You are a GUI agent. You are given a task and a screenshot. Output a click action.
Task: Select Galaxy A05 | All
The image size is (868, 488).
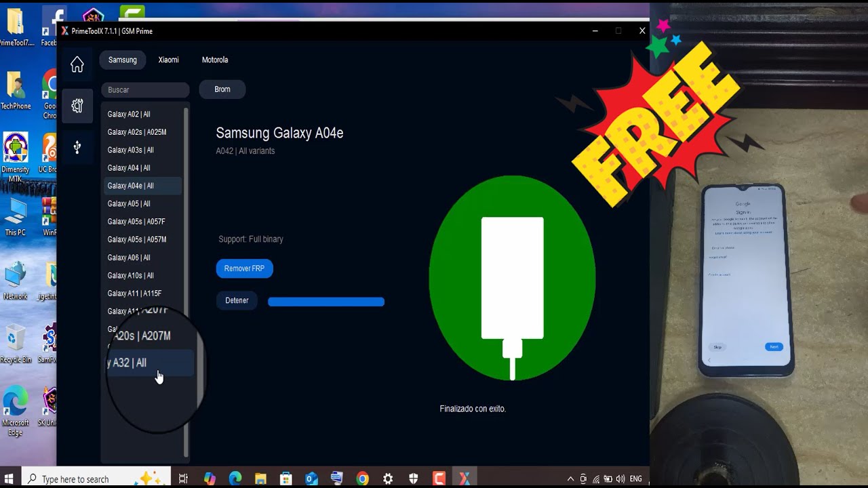click(x=142, y=203)
